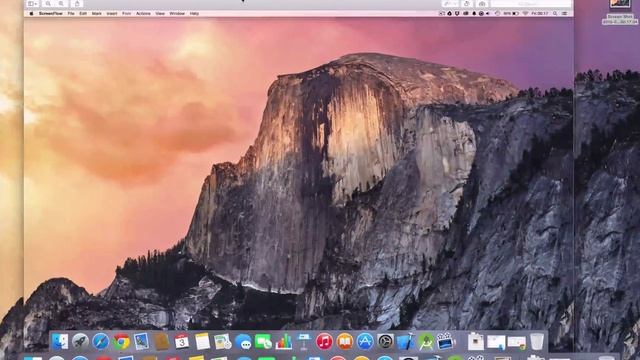Image resolution: width=640 pixels, height=360 pixels.
Task: Open the first folder stack beside Trash
Action: pos(476,341)
